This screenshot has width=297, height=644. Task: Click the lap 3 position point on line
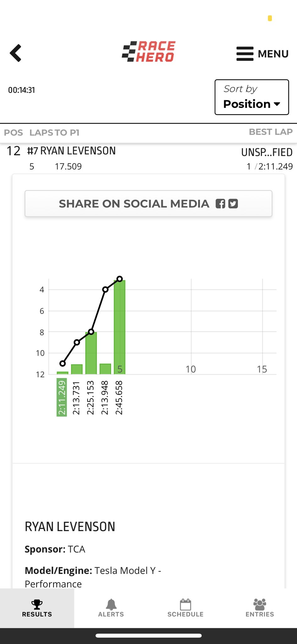(91, 332)
